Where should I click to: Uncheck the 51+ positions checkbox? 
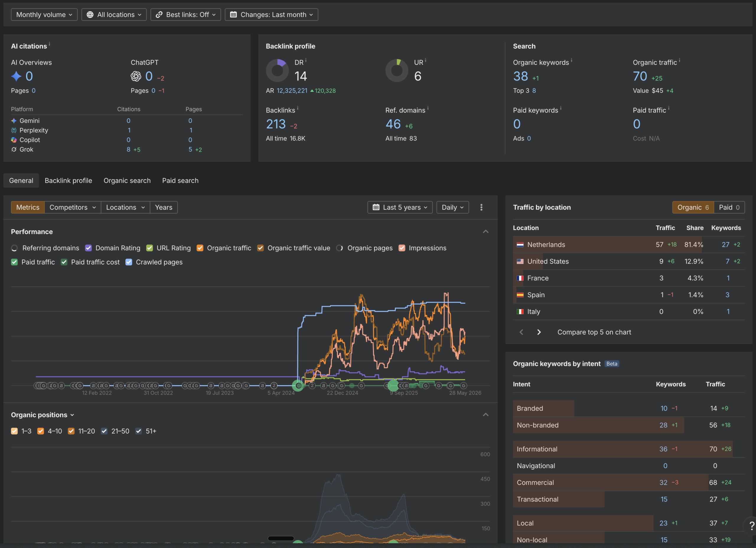[139, 431]
